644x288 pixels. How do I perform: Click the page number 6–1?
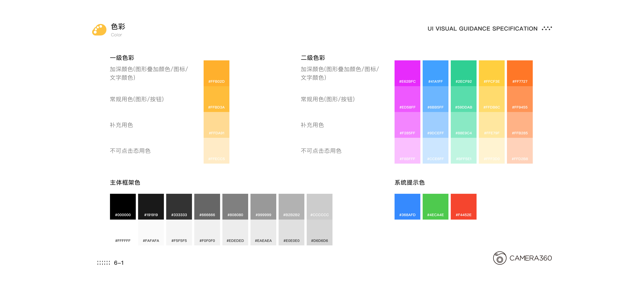[119, 263]
